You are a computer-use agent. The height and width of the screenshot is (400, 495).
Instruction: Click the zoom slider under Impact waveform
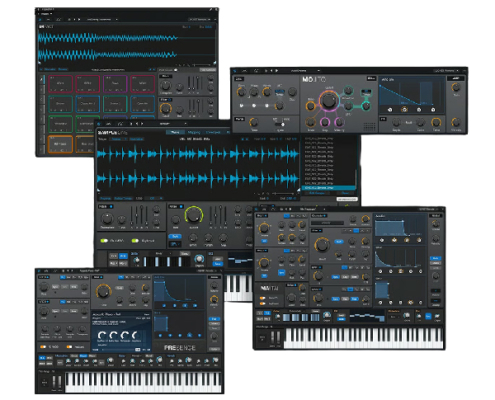point(201,65)
